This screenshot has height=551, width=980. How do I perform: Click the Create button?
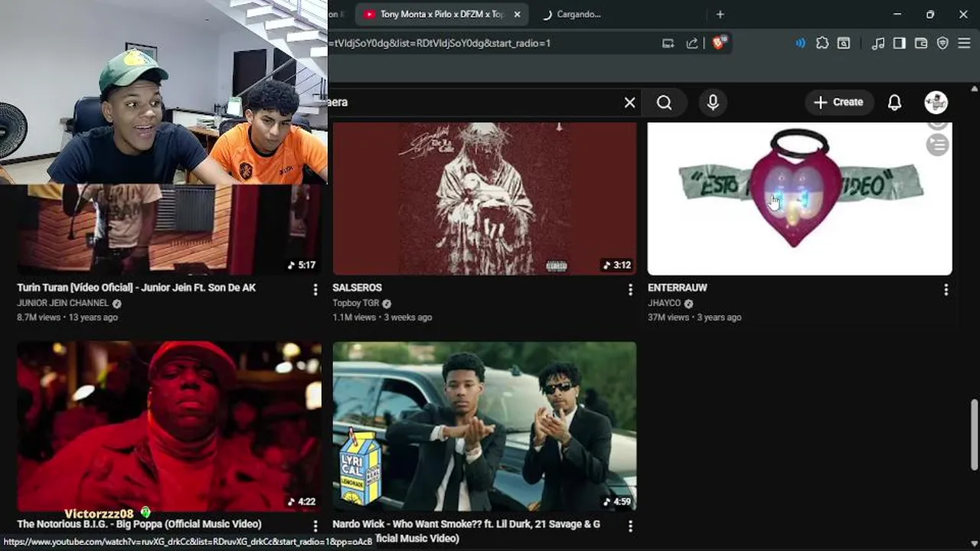(x=838, y=103)
